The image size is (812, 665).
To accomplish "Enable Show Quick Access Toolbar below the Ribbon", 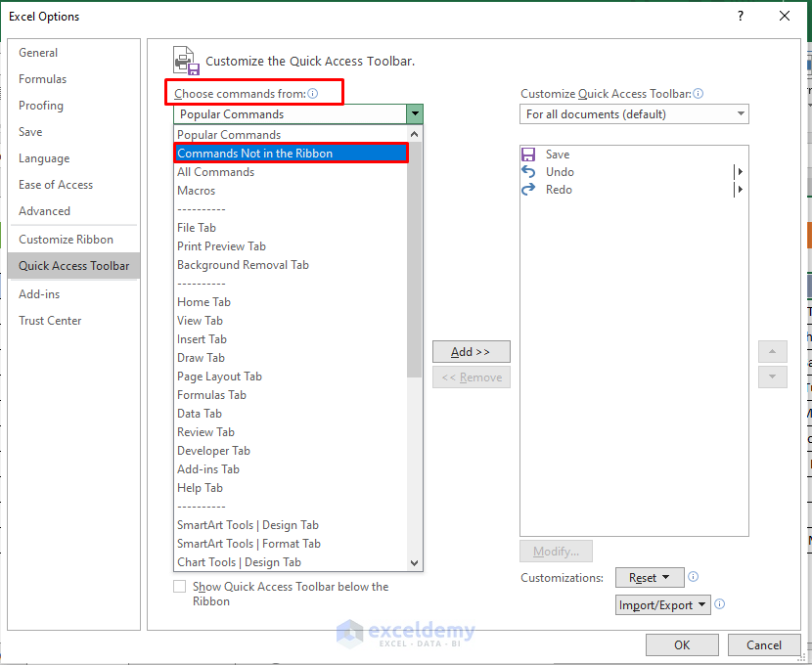I will pos(180,587).
